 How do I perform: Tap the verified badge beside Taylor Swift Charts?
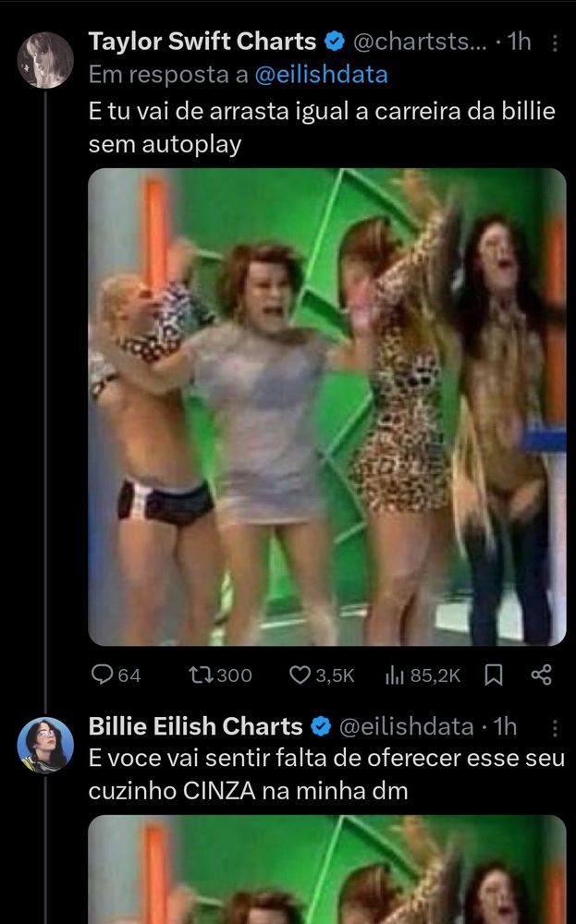point(335,42)
